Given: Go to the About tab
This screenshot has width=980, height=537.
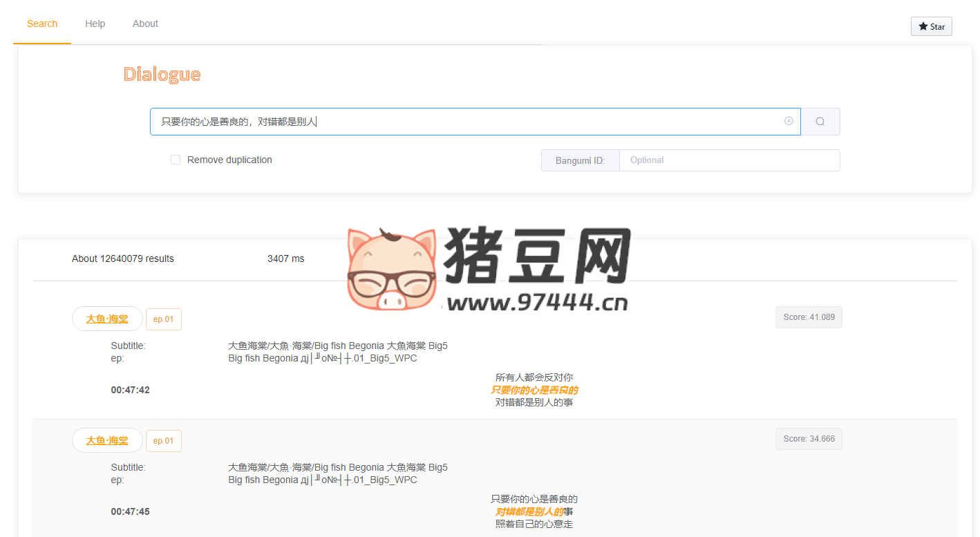Looking at the screenshot, I should point(145,23).
